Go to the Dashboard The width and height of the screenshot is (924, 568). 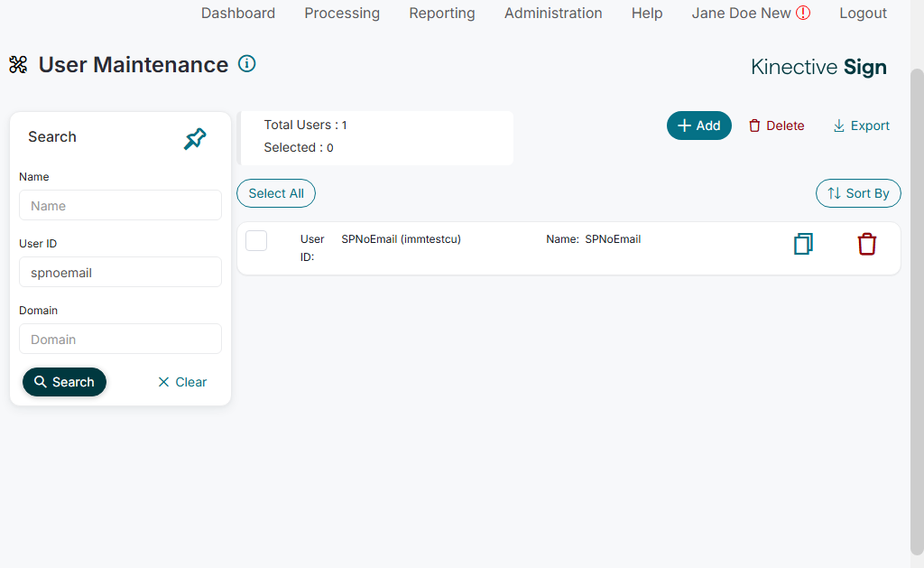(x=238, y=14)
